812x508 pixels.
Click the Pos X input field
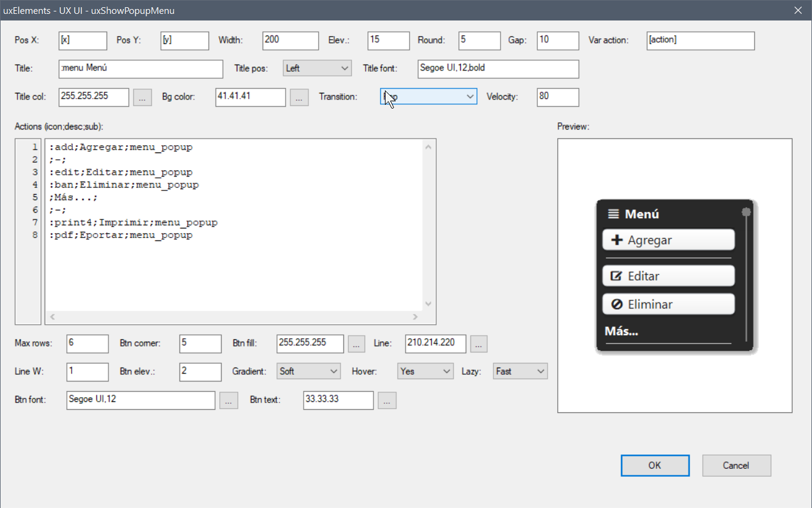(83, 40)
